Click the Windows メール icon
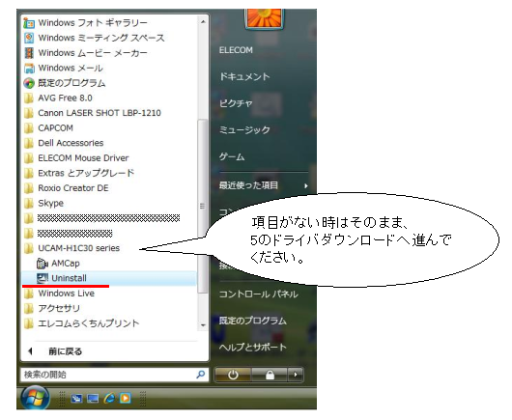512x420 pixels. coord(29,68)
